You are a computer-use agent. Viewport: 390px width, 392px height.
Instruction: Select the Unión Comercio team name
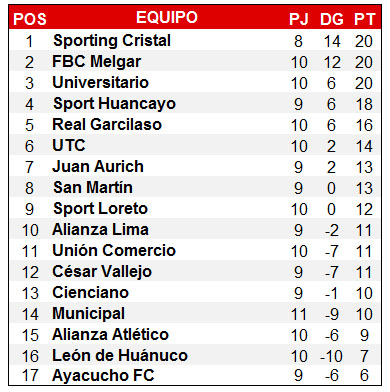point(114,250)
